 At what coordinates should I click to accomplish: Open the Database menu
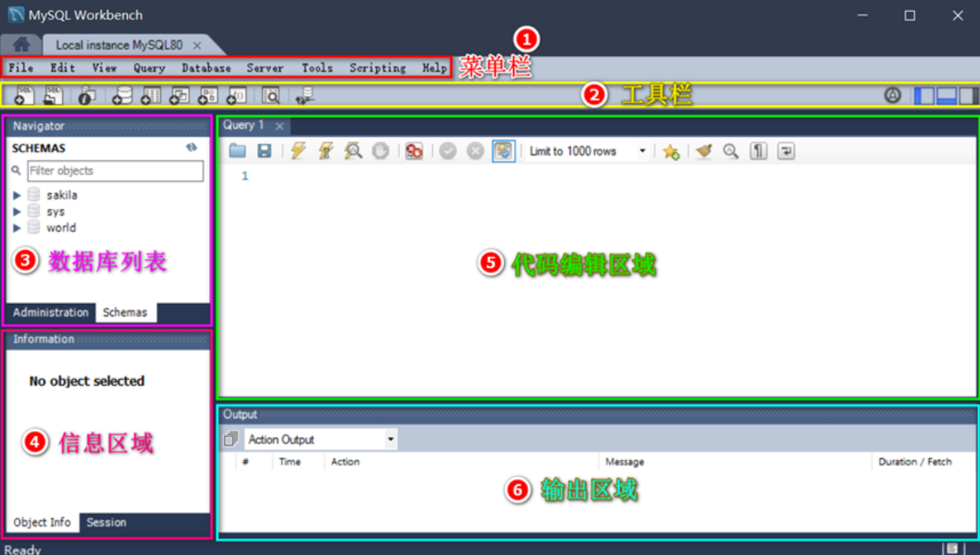tap(207, 68)
